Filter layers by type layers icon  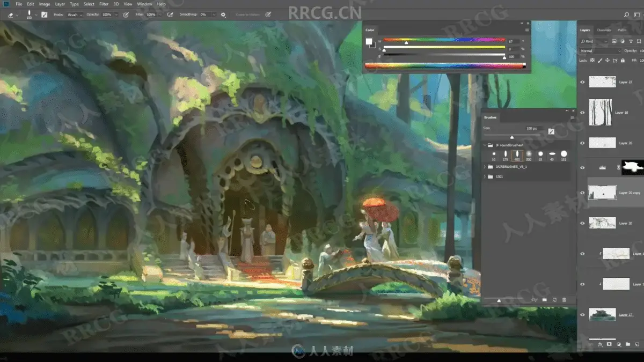click(x=631, y=41)
